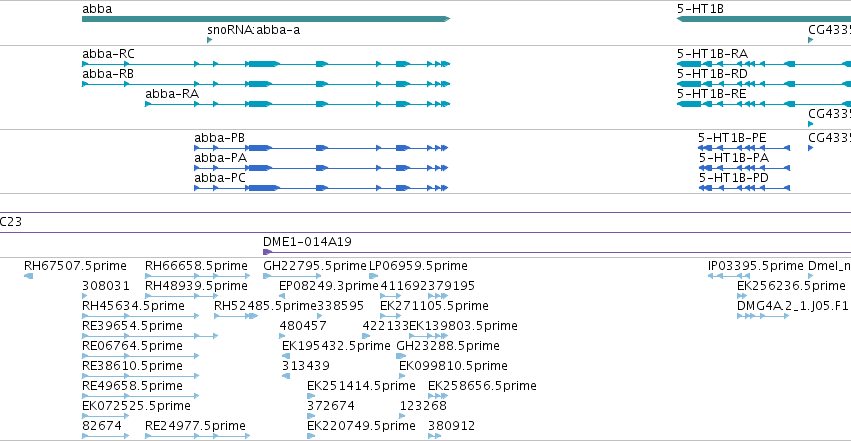Select the EP08249.3prime EST label
The width and height of the screenshot is (851, 441).
328,286
